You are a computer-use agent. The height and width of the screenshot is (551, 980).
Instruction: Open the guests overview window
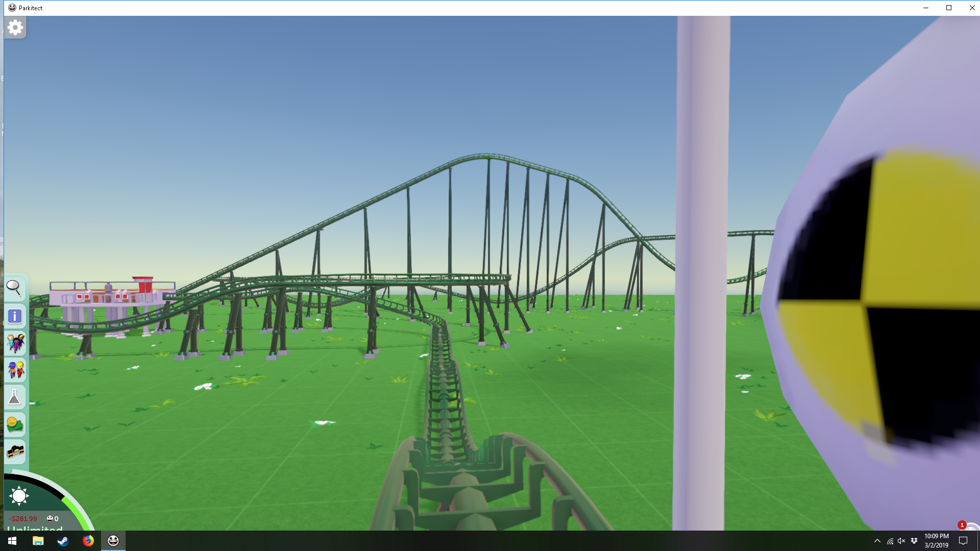coord(15,343)
